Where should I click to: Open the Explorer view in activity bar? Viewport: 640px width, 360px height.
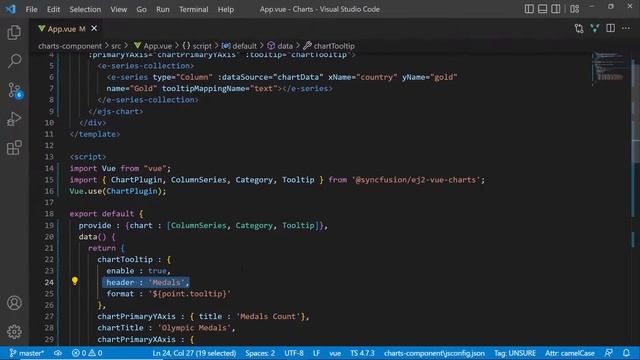point(14,32)
